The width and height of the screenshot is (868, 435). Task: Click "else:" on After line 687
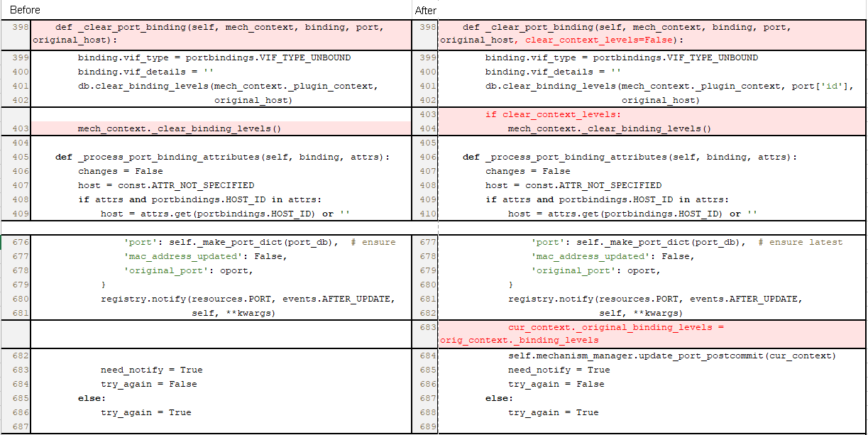click(500, 398)
